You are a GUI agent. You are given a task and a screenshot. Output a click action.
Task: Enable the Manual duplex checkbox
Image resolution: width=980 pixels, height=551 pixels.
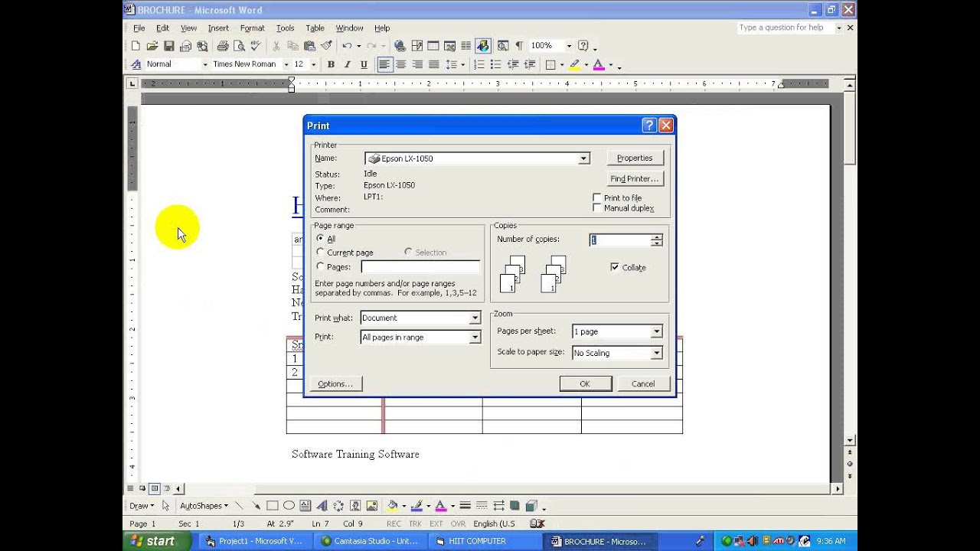click(x=597, y=207)
